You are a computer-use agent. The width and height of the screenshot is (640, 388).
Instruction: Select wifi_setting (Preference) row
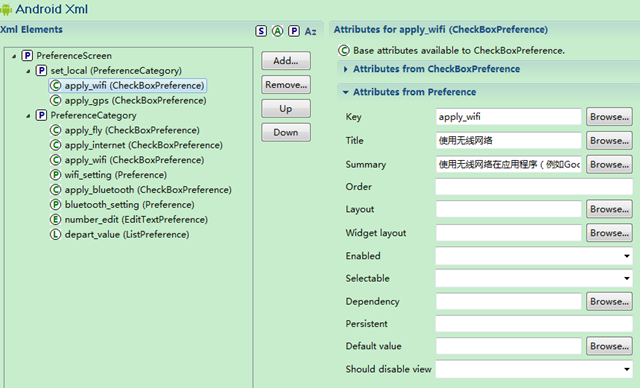point(116,175)
